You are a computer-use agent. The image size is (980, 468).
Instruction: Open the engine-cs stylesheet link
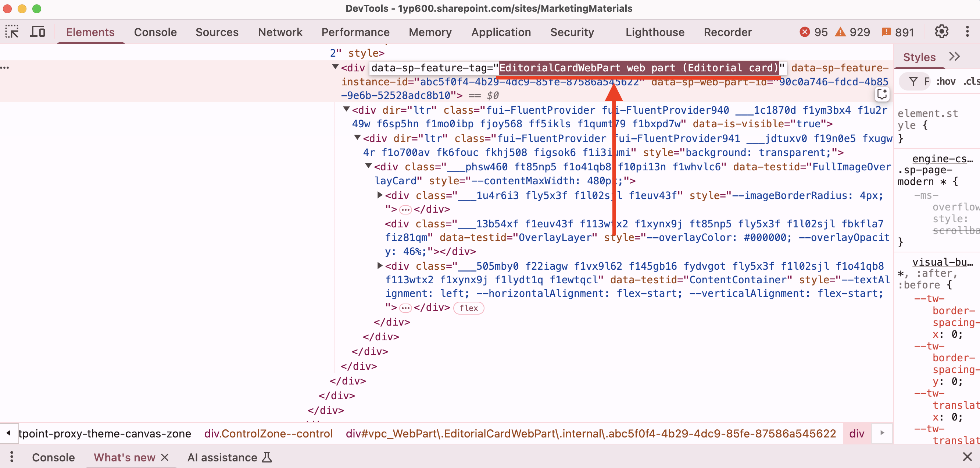click(x=942, y=159)
